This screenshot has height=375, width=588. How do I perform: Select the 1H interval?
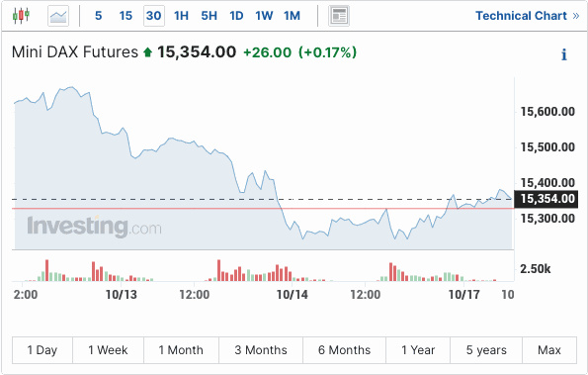click(181, 16)
